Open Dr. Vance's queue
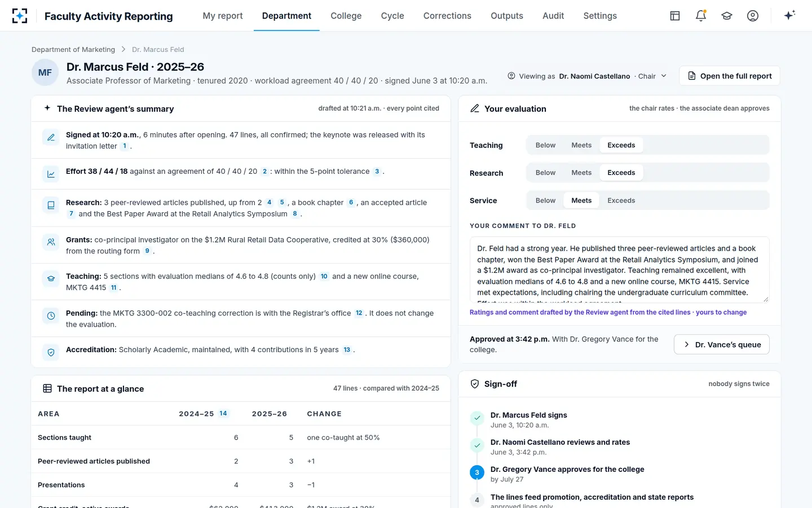The image size is (812, 508). pyautogui.click(x=721, y=344)
